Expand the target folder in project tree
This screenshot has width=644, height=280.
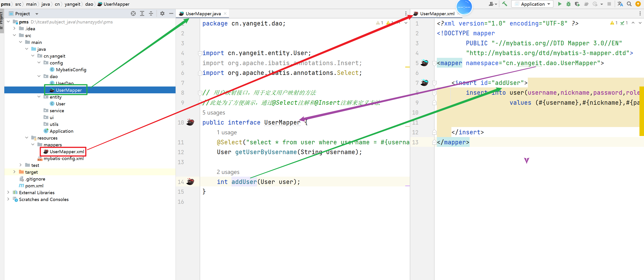[14, 172]
